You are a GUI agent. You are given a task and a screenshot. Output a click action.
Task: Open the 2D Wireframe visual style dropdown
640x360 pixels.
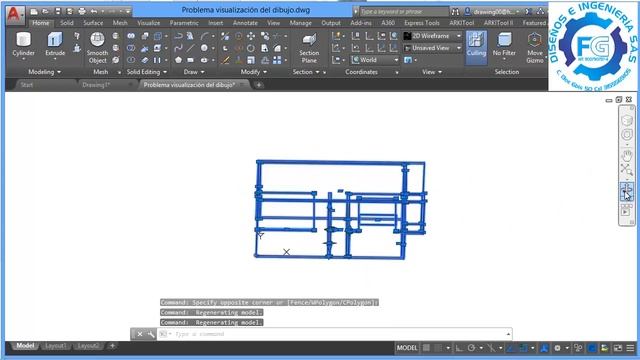tap(433, 36)
